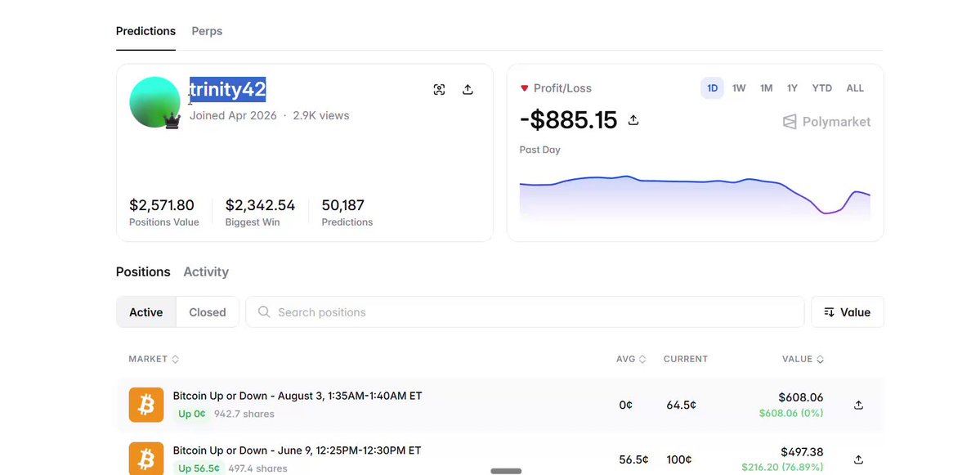The width and height of the screenshot is (980, 475).
Task: Click the Up 56.5¢ badge
Action: pos(199,468)
